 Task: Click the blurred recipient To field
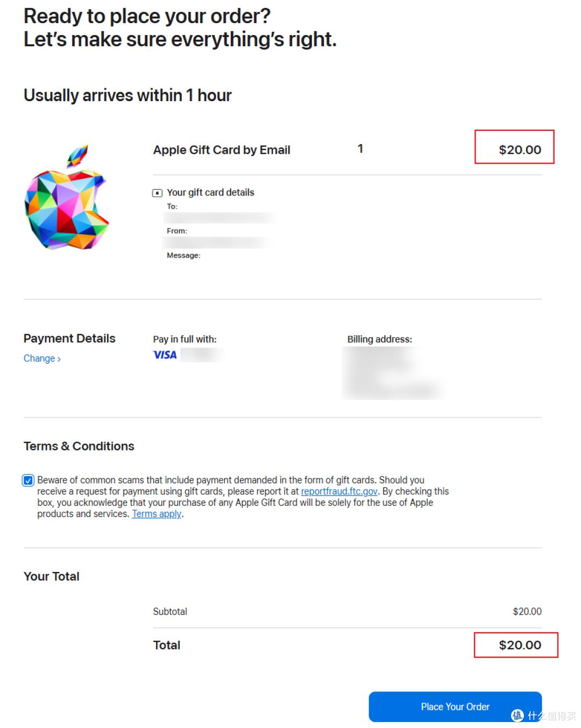219,218
